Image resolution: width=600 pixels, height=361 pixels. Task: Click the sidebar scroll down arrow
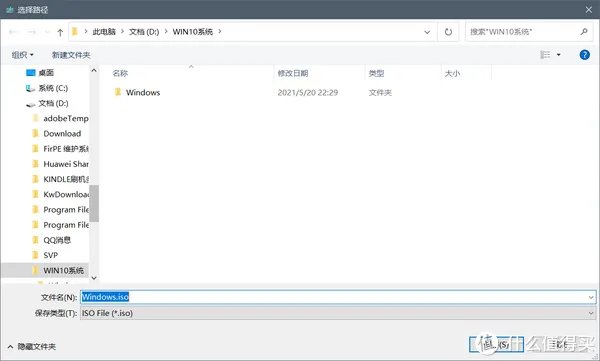(94, 278)
